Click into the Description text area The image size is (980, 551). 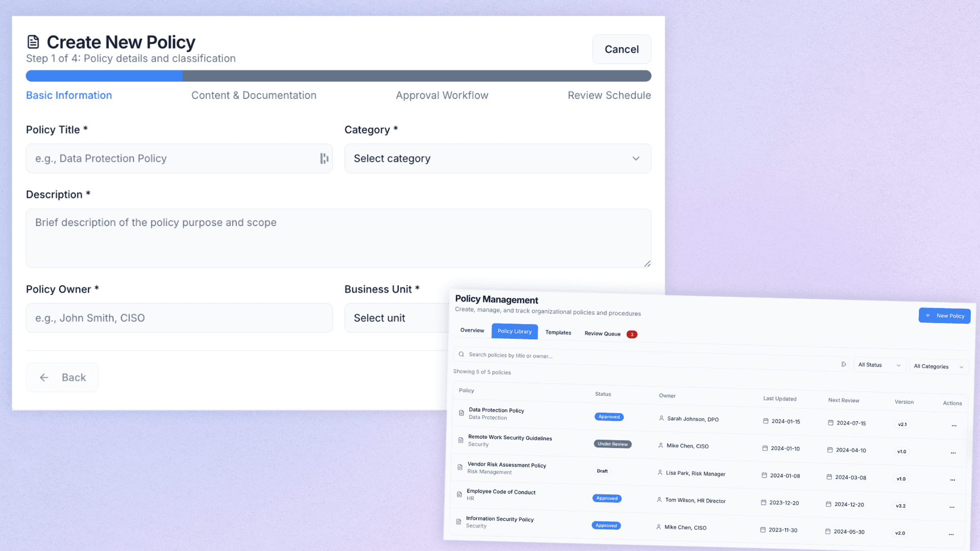(x=338, y=238)
